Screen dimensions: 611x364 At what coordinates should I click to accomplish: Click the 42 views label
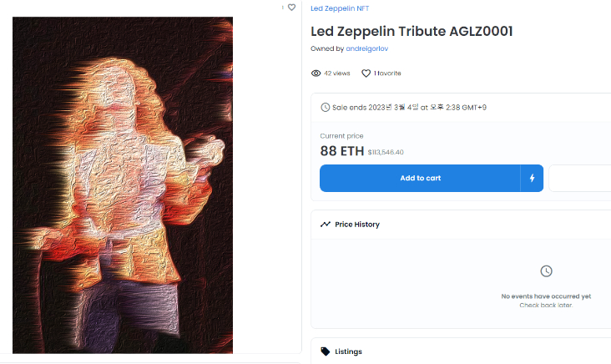(x=337, y=73)
